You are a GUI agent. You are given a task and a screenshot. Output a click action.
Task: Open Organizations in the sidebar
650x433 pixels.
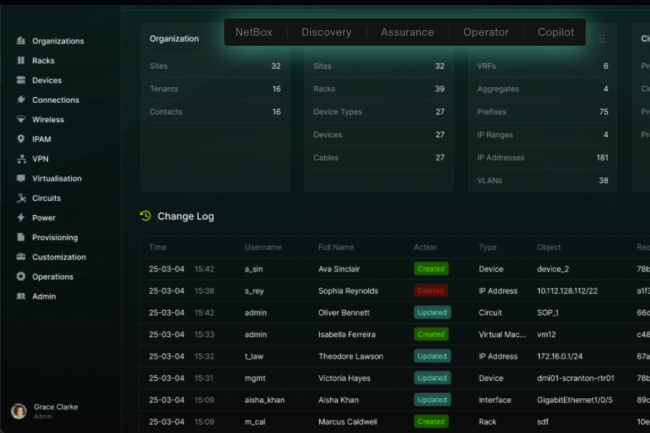pos(58,41)
